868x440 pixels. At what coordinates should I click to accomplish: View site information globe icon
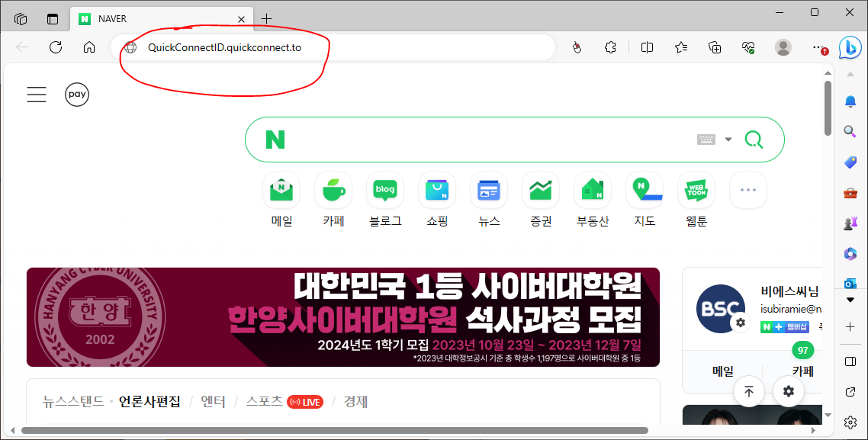130,47
